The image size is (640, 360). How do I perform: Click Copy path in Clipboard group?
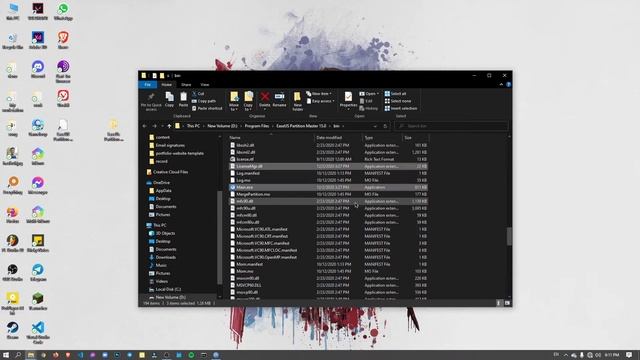point(204,101)
